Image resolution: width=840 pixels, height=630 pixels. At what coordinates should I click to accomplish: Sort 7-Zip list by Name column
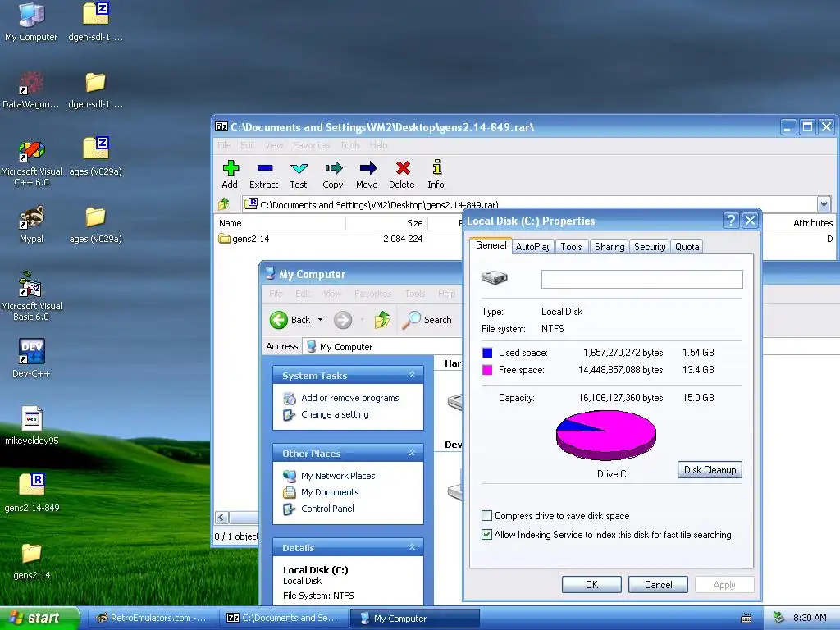[x=281, y=223]
